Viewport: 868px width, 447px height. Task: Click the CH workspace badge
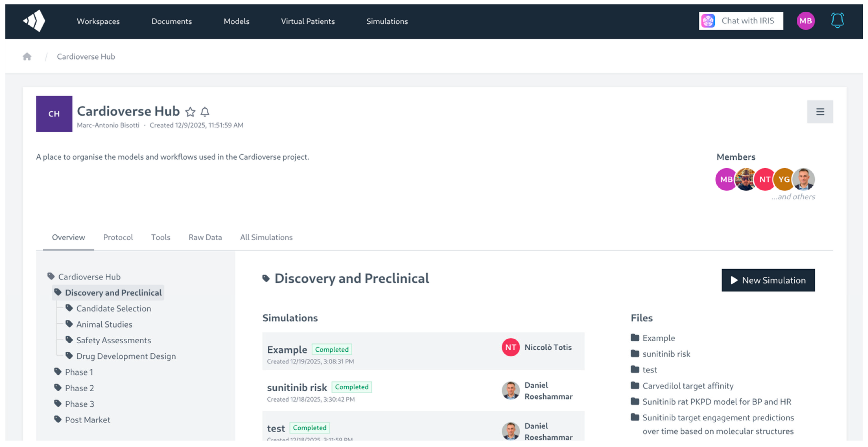pyautogui.click(x=54, y=114)
